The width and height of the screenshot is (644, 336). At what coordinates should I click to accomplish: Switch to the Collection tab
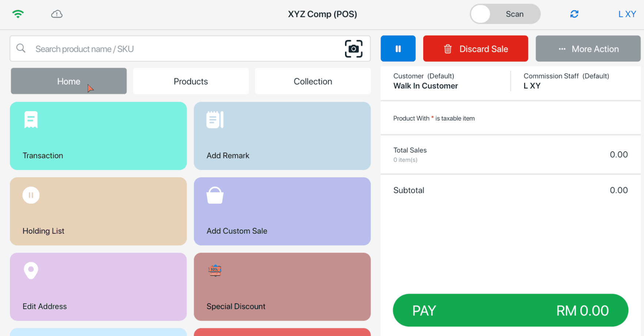click(313, 81)
